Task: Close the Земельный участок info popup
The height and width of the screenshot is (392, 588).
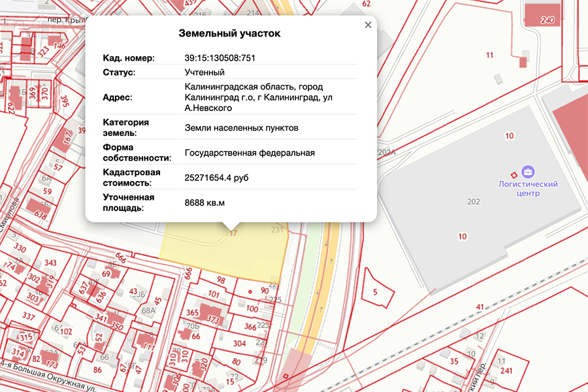Action: [368, 25]
